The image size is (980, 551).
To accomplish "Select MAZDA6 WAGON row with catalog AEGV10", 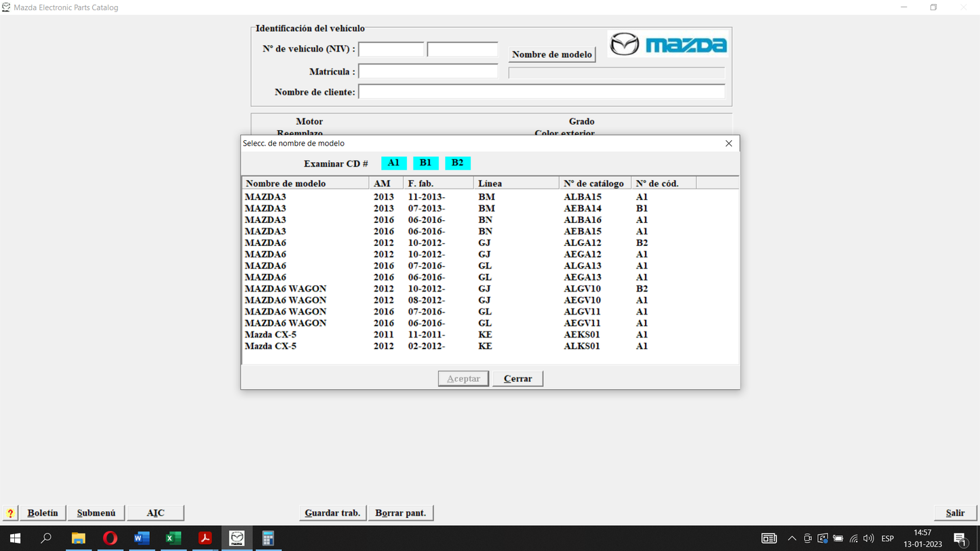I will [x=490, y=300].
